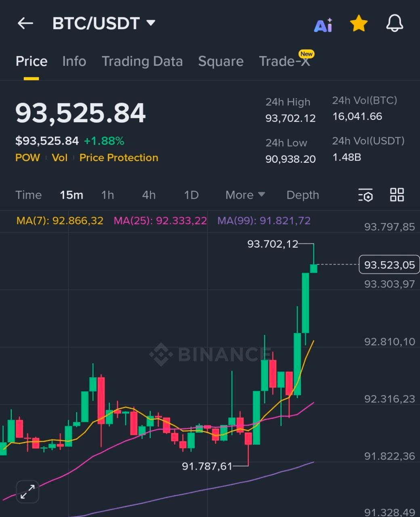
Task: Open chart indicator settings icon
Action: coord(365,195)
